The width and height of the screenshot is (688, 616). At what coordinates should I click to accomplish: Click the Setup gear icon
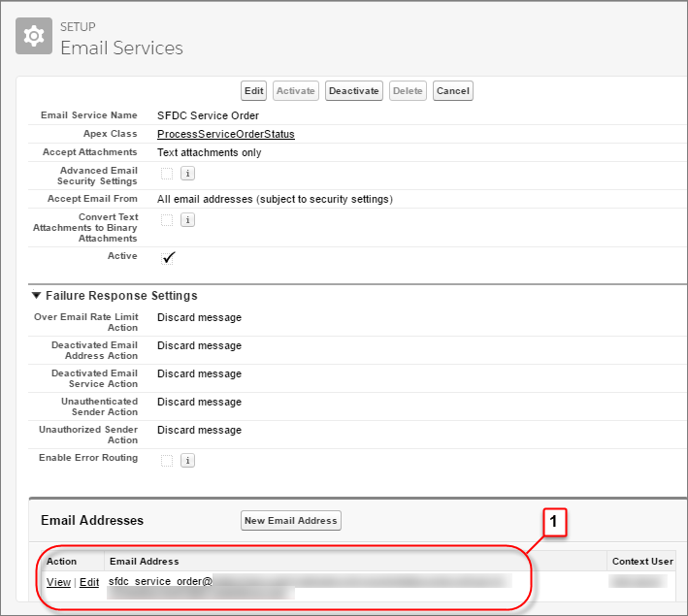(34, 36)
